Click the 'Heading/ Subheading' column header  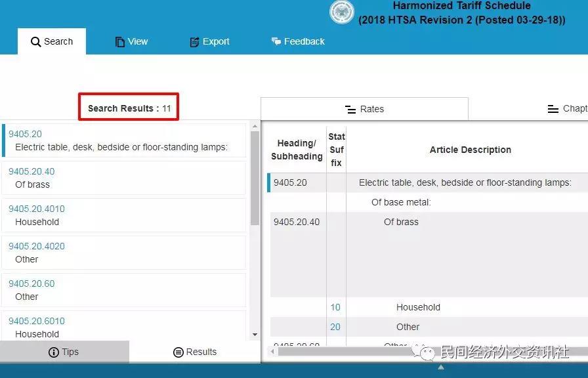(x=297, y=150)
